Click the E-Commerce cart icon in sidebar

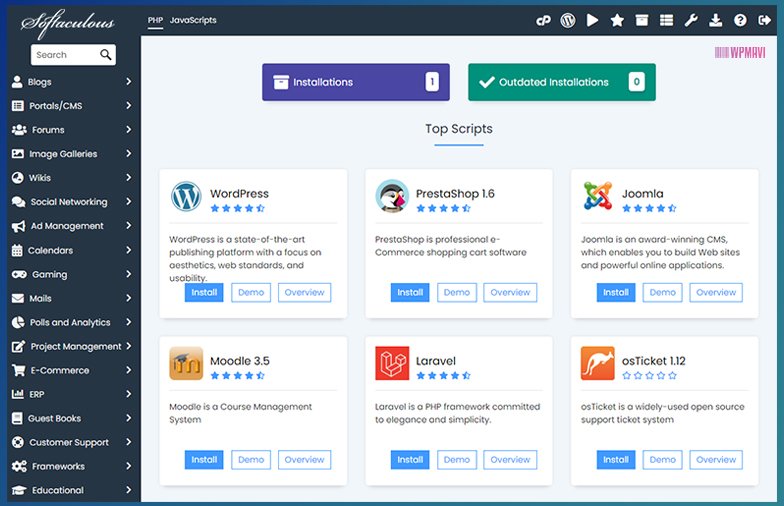pyautogui.click(x=18, y=370)
